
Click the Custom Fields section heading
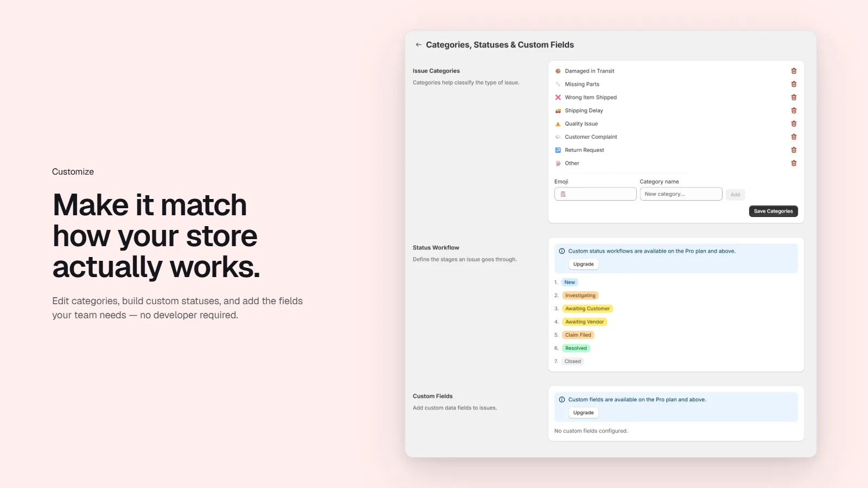(x=432, y=396)
